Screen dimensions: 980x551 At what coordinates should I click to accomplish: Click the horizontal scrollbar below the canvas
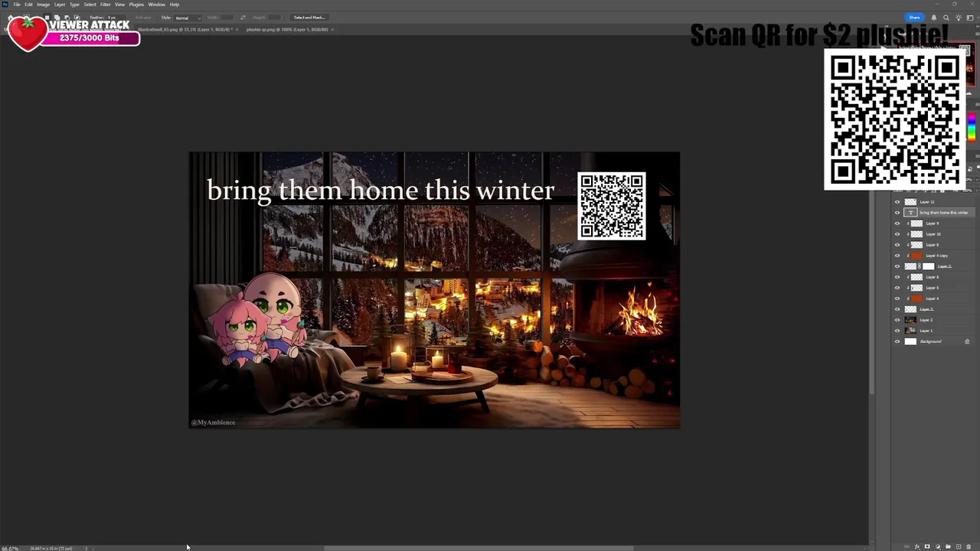[x=479, y=548]
